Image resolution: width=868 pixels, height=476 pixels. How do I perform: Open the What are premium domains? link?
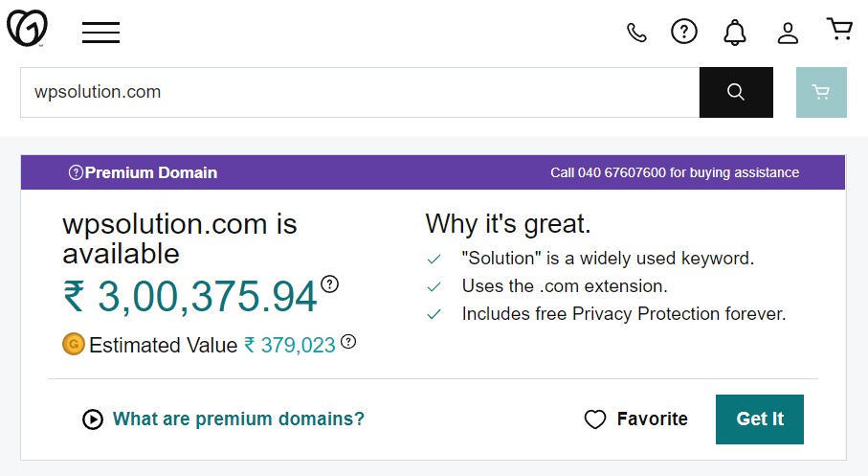pos(238,419)
